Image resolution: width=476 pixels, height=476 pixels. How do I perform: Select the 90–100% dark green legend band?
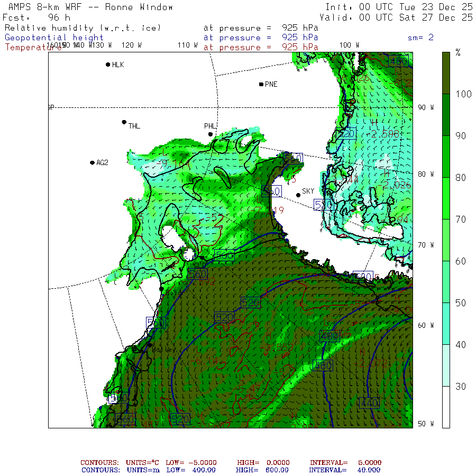446,115
